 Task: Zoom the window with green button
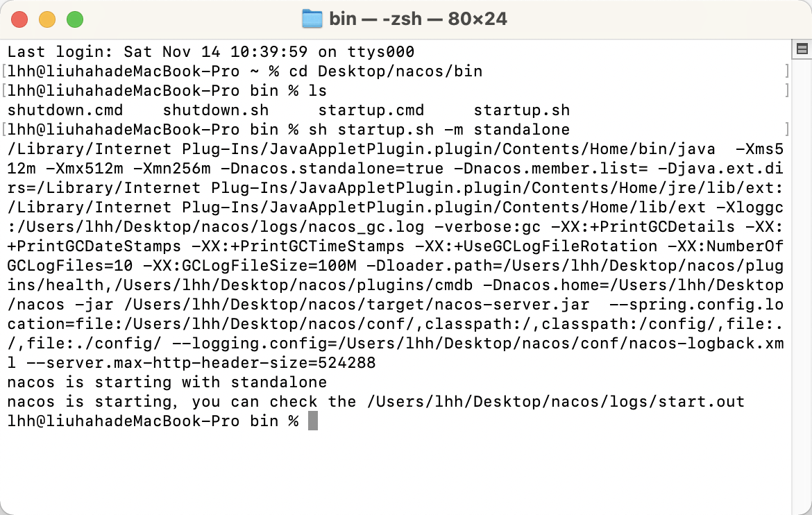click(75, 19)
